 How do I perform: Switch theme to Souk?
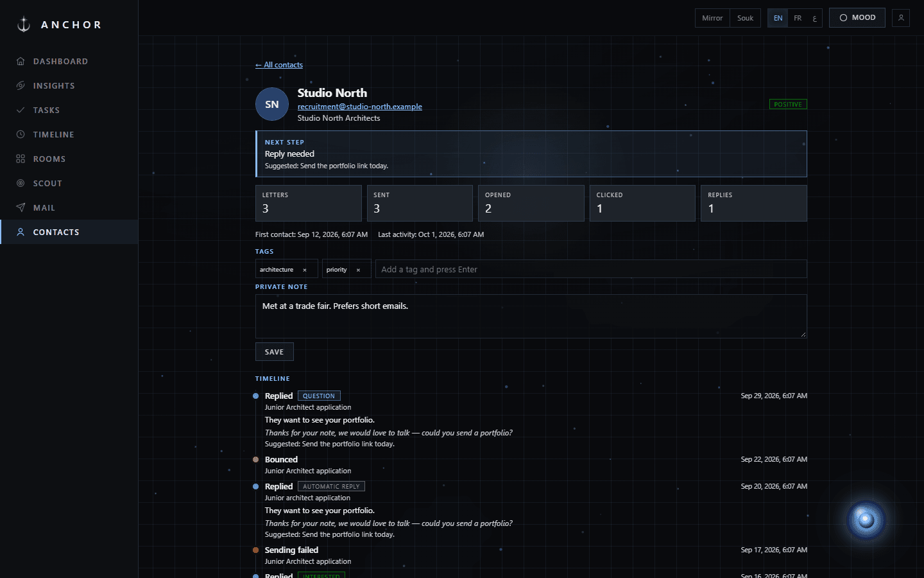pos(745,18)
